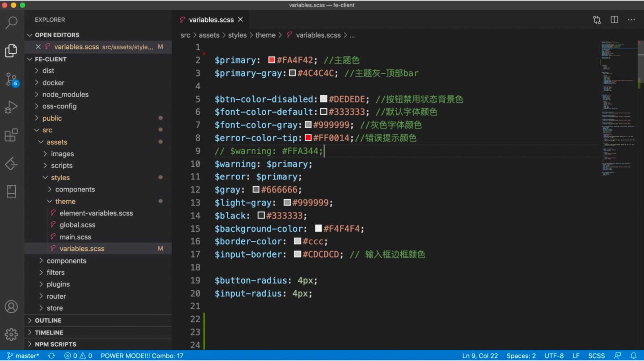Expand the router folder

(x=98, y=296)
